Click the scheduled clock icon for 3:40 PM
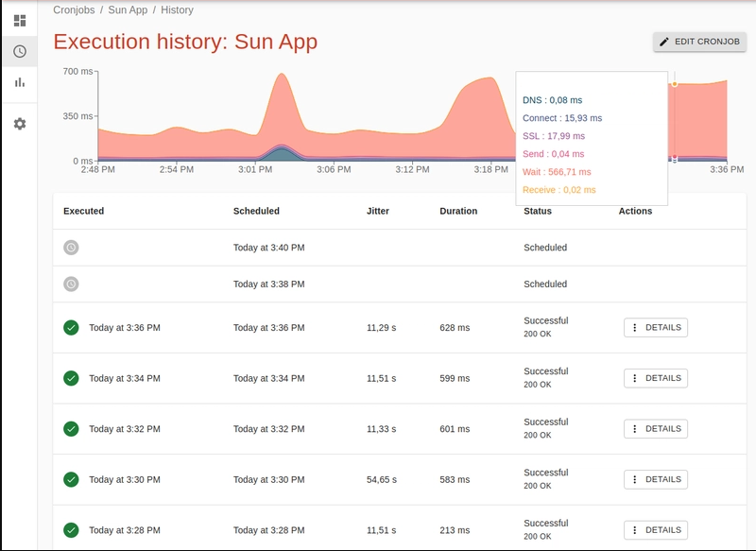 coord(71,248)
